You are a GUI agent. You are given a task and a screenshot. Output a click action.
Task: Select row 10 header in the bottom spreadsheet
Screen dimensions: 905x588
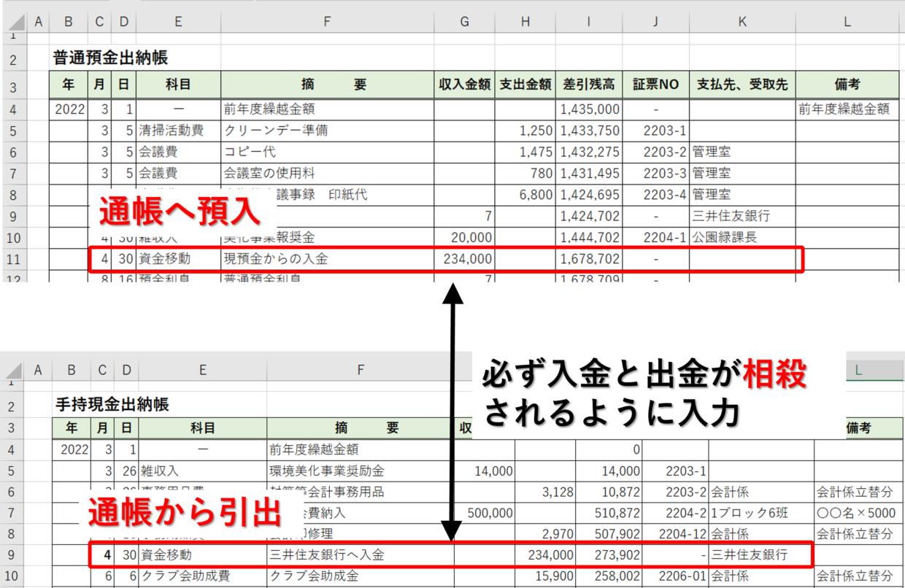pos(14,576)
